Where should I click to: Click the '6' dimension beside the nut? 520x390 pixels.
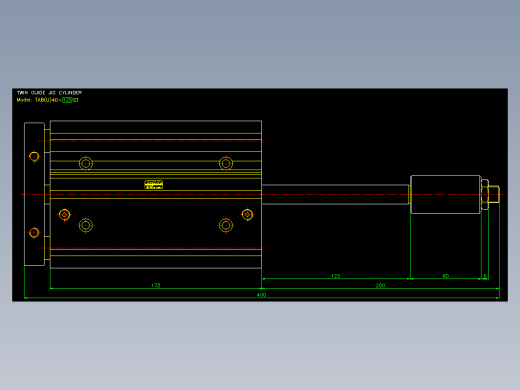pyautogui.click(x=485, y=276)
